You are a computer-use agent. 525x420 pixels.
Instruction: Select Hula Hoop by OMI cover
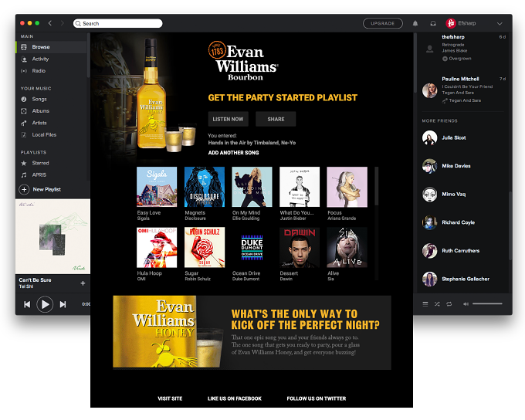(x=157, y=248)
